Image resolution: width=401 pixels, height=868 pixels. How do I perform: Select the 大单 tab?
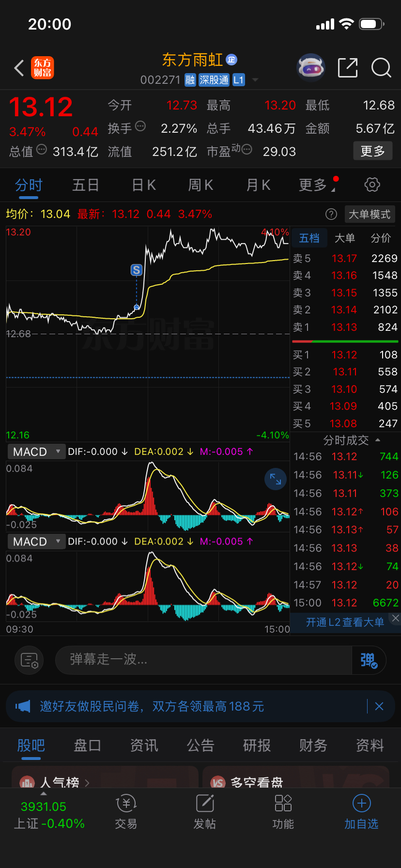[x=345, y=238]
